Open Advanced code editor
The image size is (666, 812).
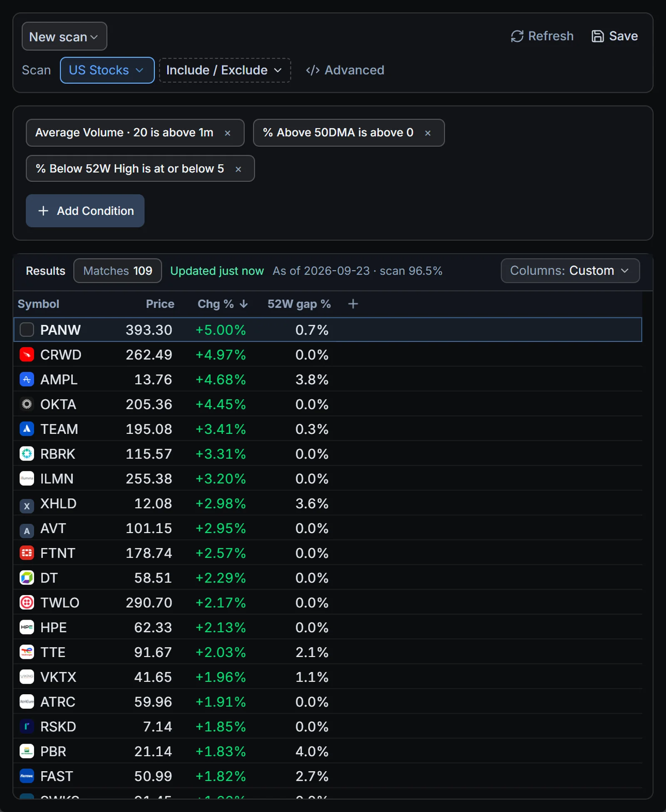tap(345, 70)
